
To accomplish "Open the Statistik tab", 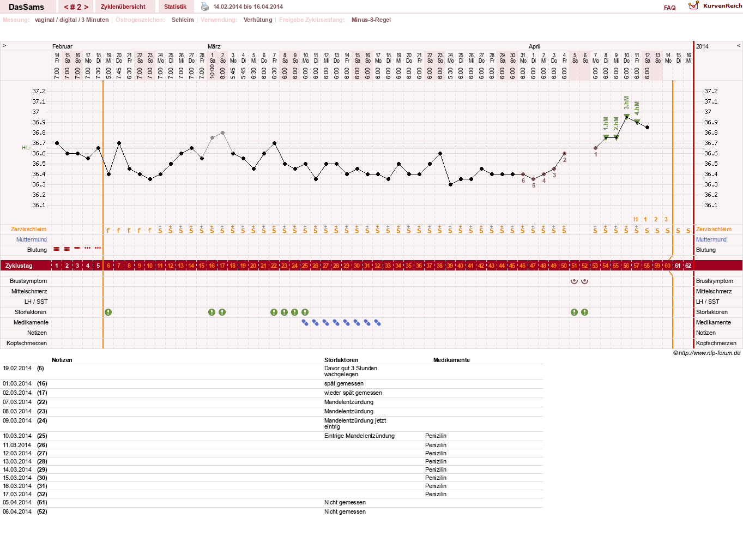I will click(175, 7).
